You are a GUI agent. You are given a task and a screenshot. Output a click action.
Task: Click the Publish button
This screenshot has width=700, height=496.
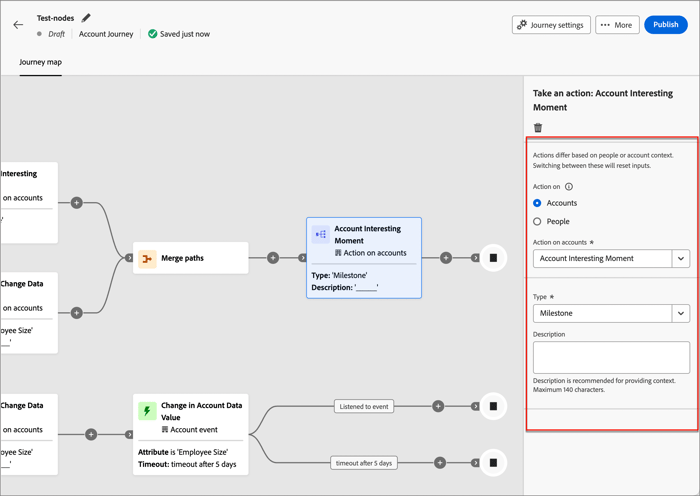pyautogui.click(x=666, y=25)
